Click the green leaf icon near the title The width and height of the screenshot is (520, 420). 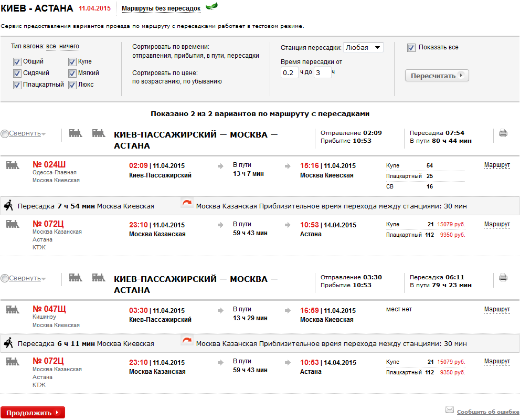(x=211, y=7)
